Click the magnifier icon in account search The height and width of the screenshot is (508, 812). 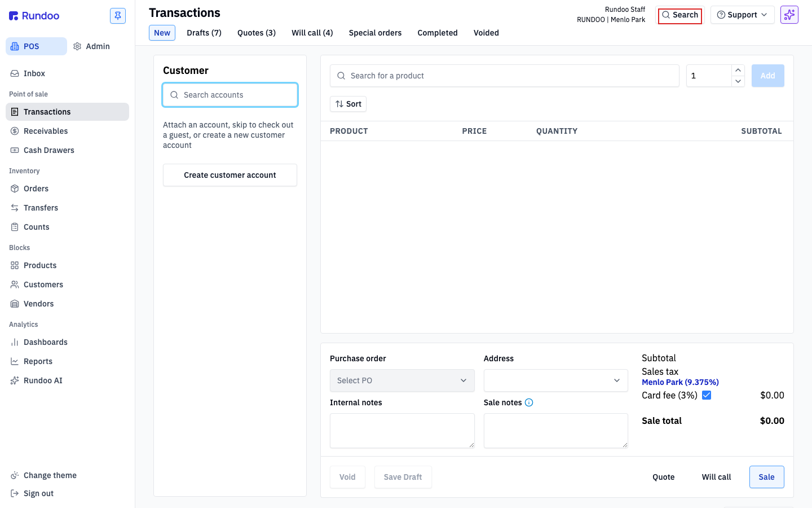pos(174,95)
